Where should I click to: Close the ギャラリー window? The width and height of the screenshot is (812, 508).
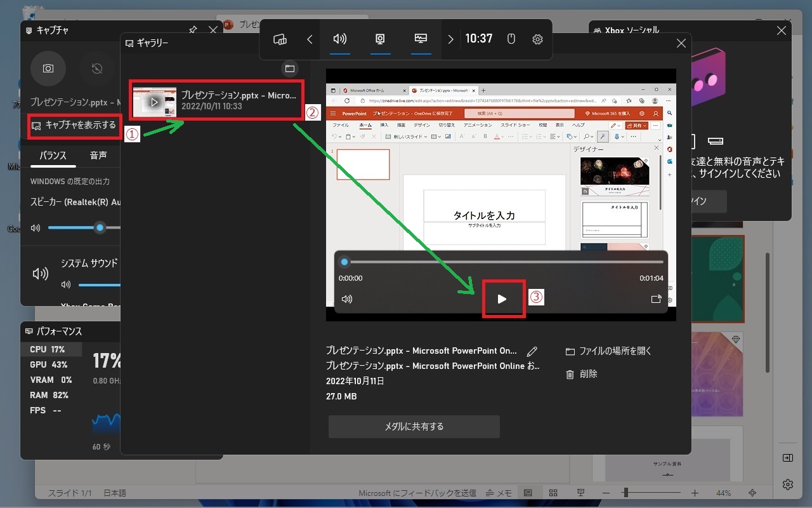tap(681, 43)
